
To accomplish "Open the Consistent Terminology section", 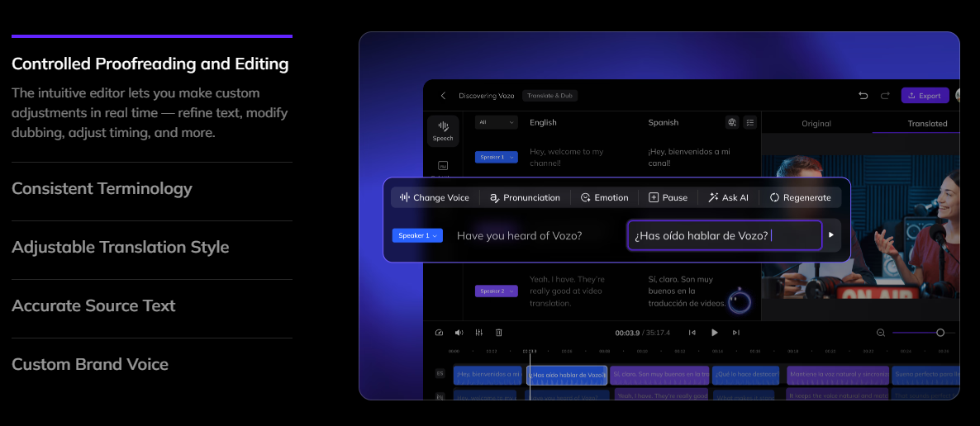I will click(102, 188).
